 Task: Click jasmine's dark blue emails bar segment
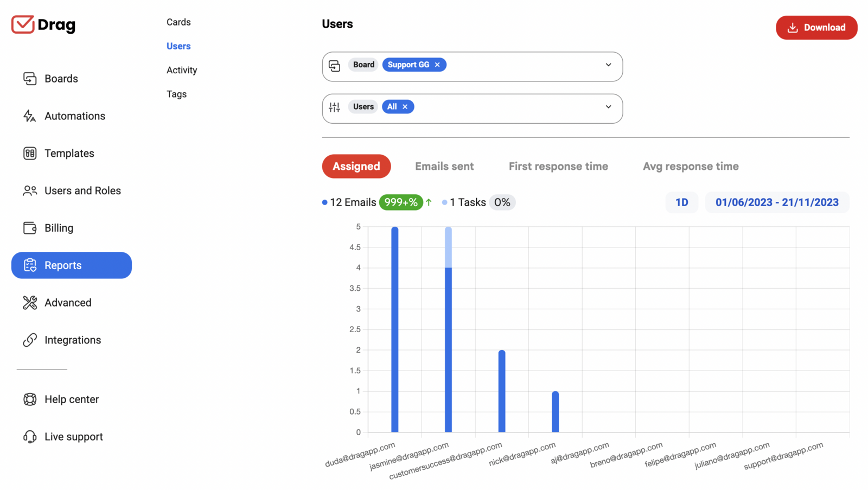[448, 350]
